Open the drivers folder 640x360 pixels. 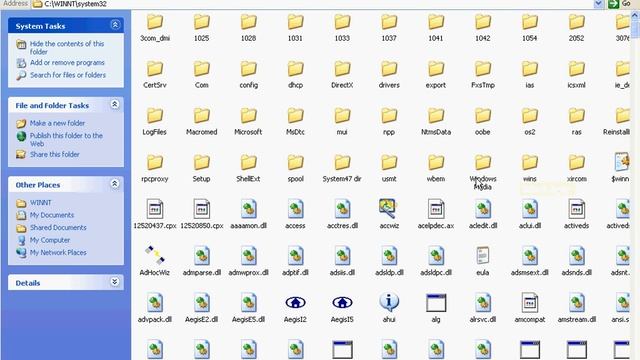[x=389, y=69]
